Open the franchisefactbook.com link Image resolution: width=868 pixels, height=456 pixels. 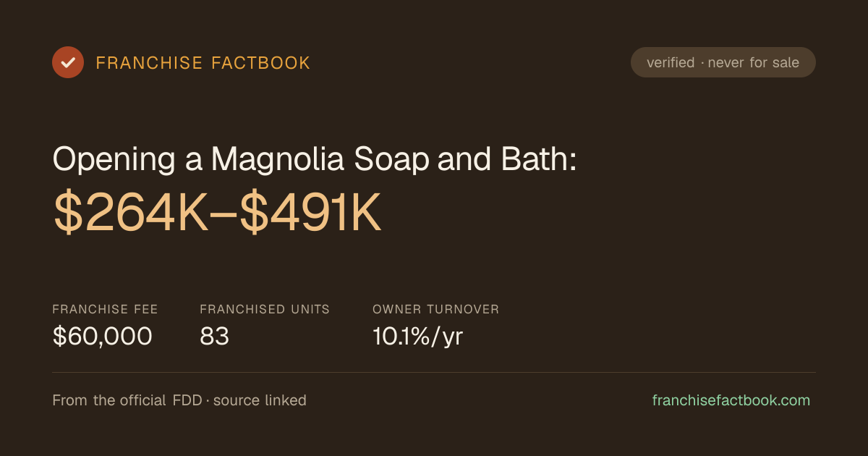[731, 400]
